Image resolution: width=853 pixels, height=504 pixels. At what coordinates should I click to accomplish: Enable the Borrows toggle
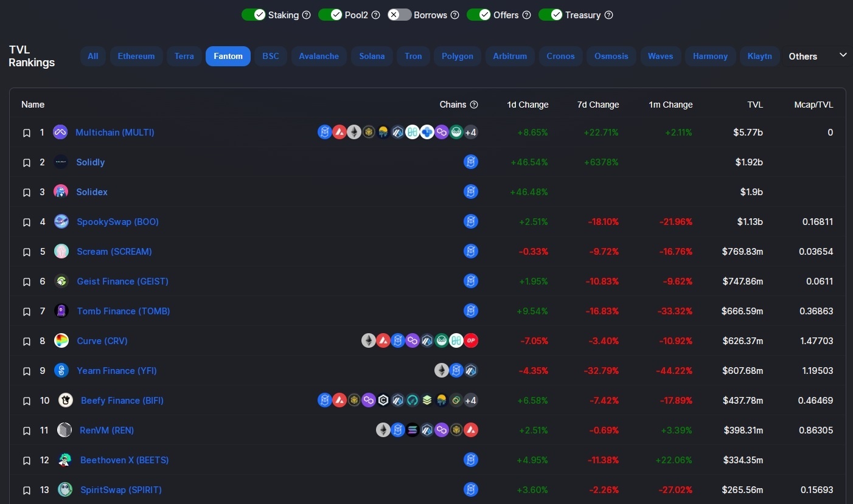[x=399, y=15]
